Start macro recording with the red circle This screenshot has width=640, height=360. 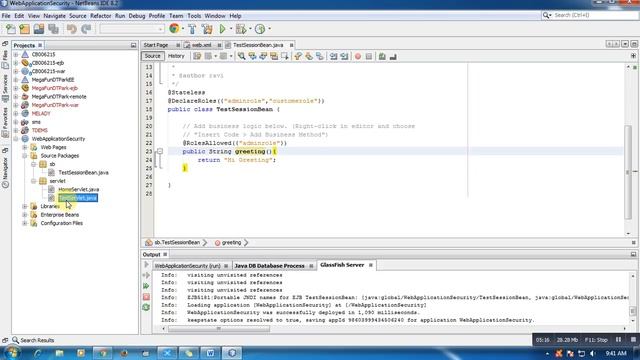pyautogui.click(x=358, y=56)
